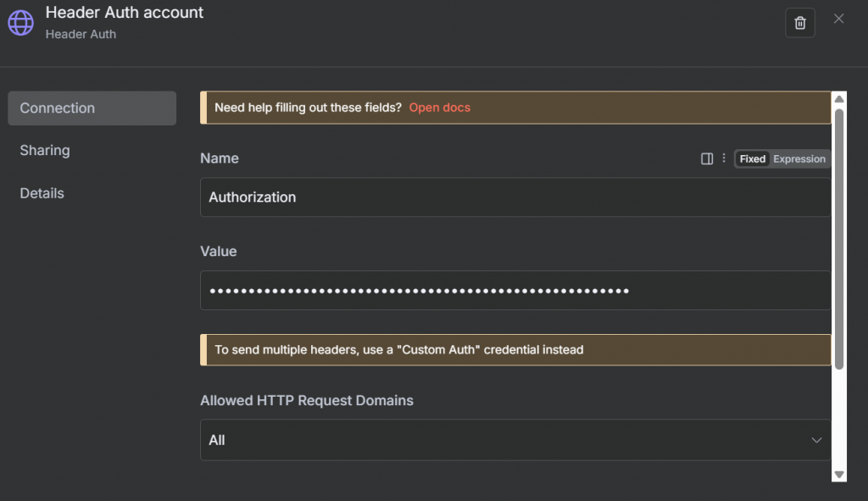Click the scrollbar down arrow
This screenshot has height=501, width=868.
click(x=839, y=475)
